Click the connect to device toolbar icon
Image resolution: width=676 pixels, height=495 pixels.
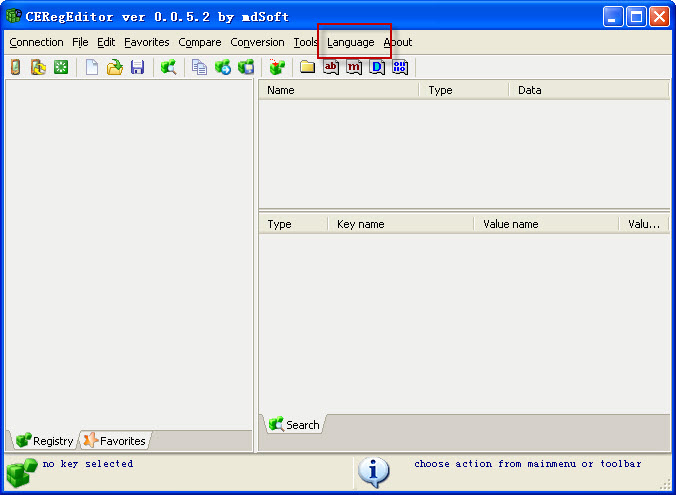tap(16, 67)
